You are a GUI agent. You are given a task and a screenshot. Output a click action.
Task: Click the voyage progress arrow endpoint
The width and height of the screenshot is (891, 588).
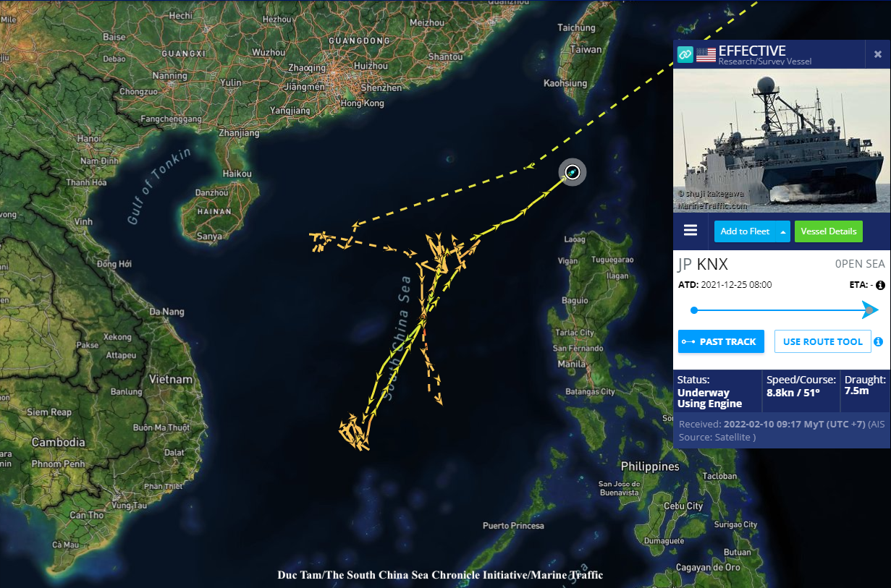[x=871, y=310]
